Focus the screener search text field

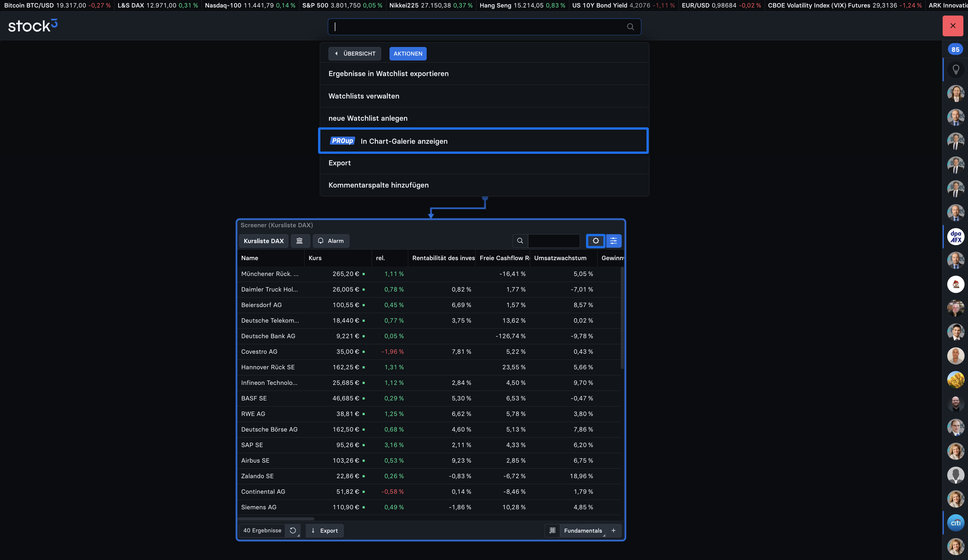pos(553,241)
